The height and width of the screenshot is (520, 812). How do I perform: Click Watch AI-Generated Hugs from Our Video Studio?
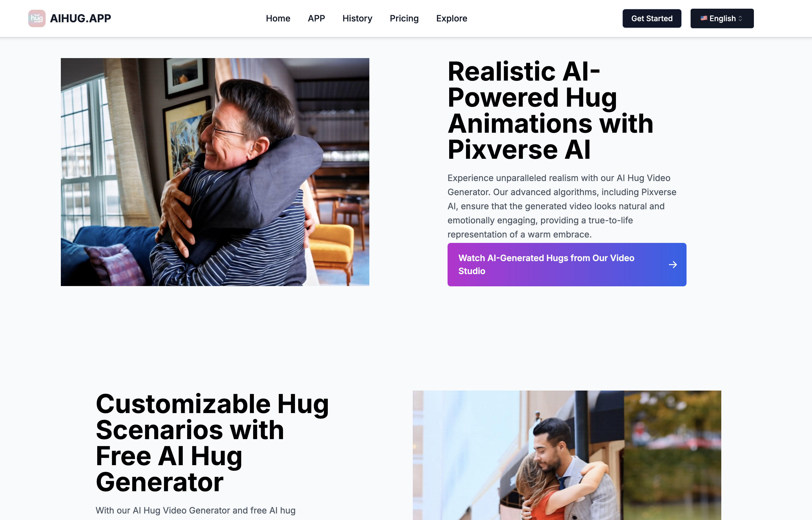click(x=546, y=264)
